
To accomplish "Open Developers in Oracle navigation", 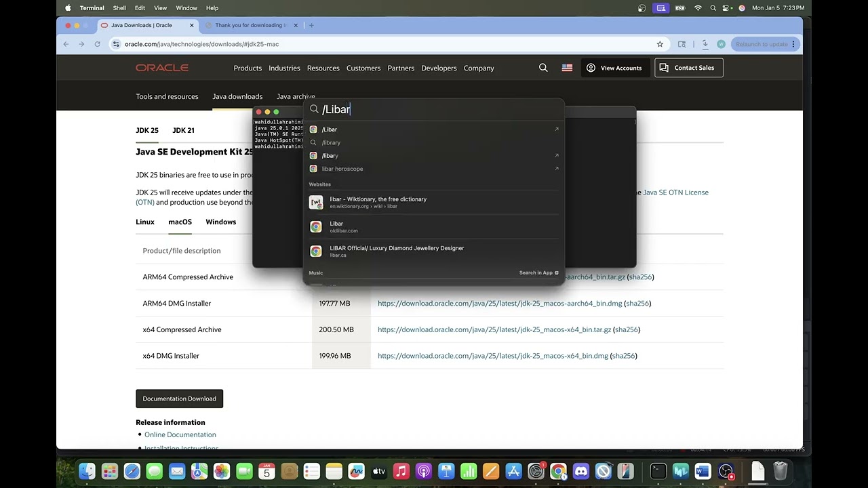I will tap(439, 68).
